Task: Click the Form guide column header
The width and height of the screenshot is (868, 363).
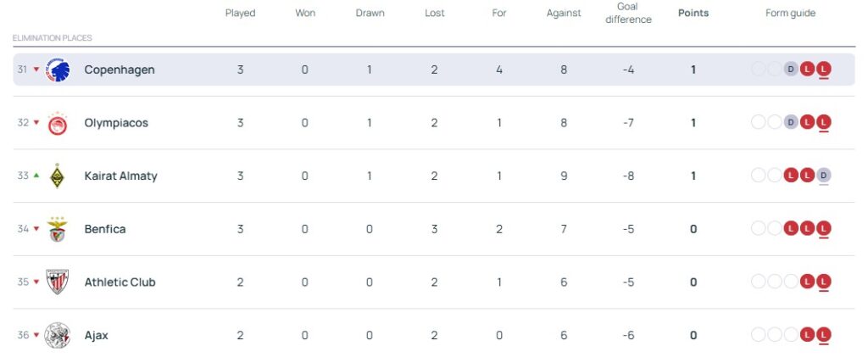Action: pyautogui.click(x=790, y=13)
